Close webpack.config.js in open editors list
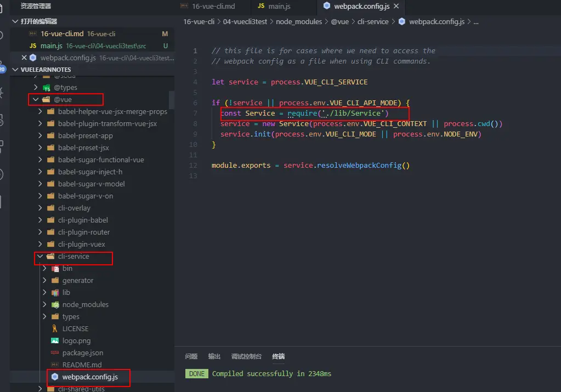 pyautogui.click(x=24, y=58)
